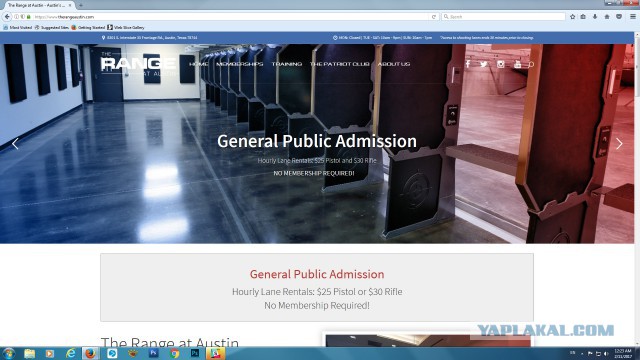Viewport: 640px width, 360px height.
Task: Open Windows Explorer folder in taskbar
Action: 29,353
